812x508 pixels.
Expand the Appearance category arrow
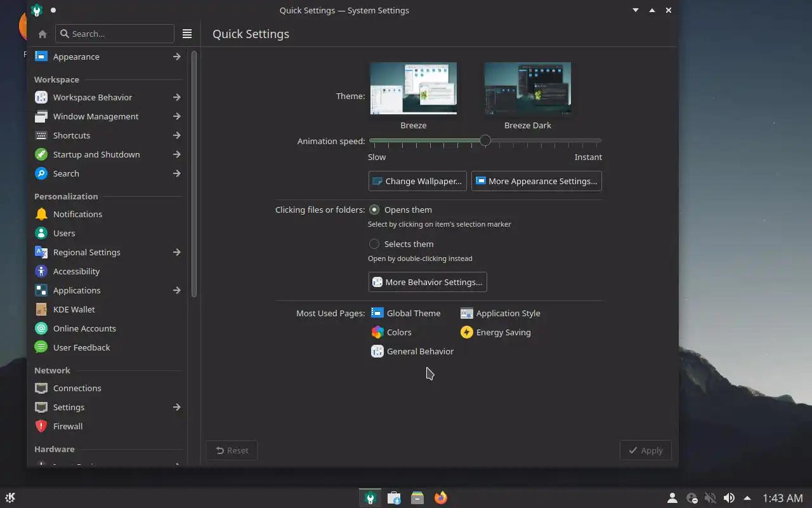tap(177, 57)
